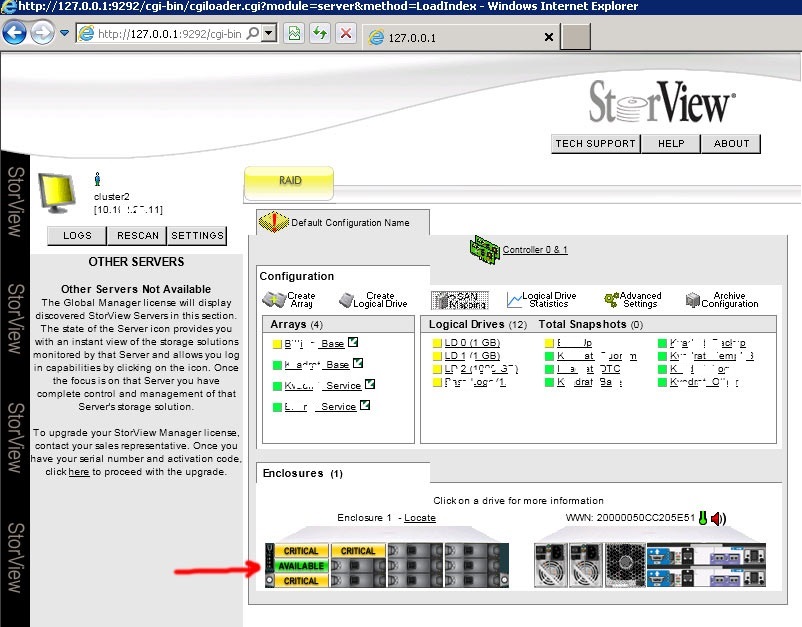Click the Create Logical Drive icon
The height and width of the screenshot is (627, 802).
pyautogui.click(x=346, y=300)
